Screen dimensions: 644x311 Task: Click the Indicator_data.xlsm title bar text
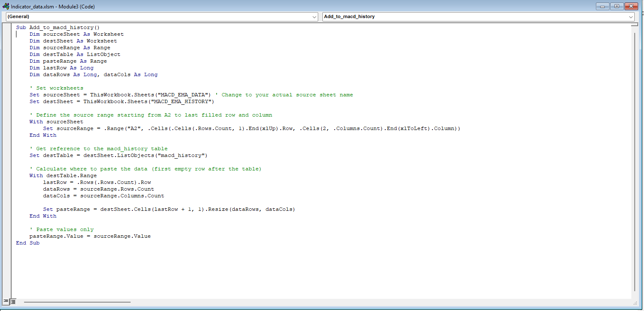(53, 6)
